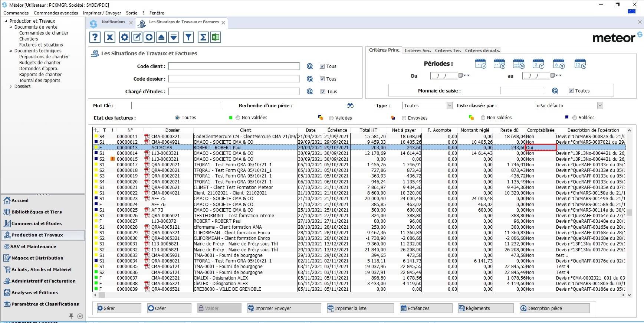This screenshot has height=323, width=644.
Task: Click binoculars search icon for Recherche d'une pièce
Action: pyautogui.click(x=350, y=106)
